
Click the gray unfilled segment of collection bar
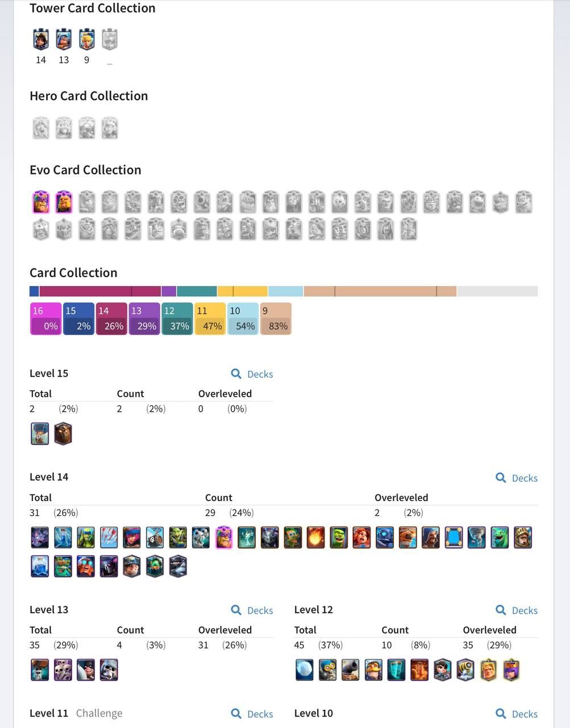(497, 291)
